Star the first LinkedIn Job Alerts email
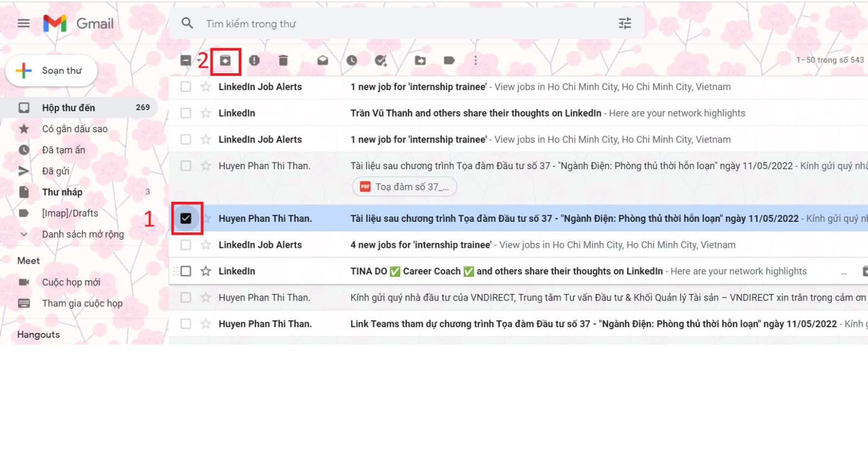 click(x=206, y=87)
